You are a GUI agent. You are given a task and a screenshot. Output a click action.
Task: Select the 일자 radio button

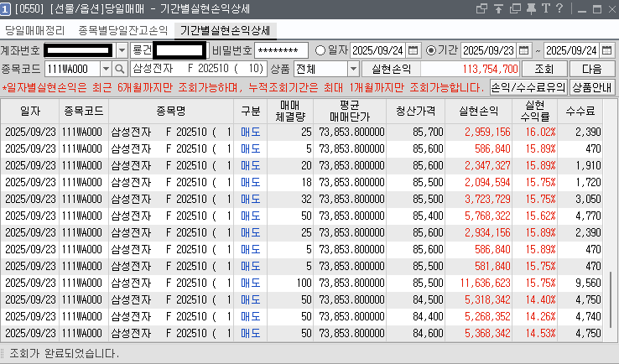tap(320, 49)
